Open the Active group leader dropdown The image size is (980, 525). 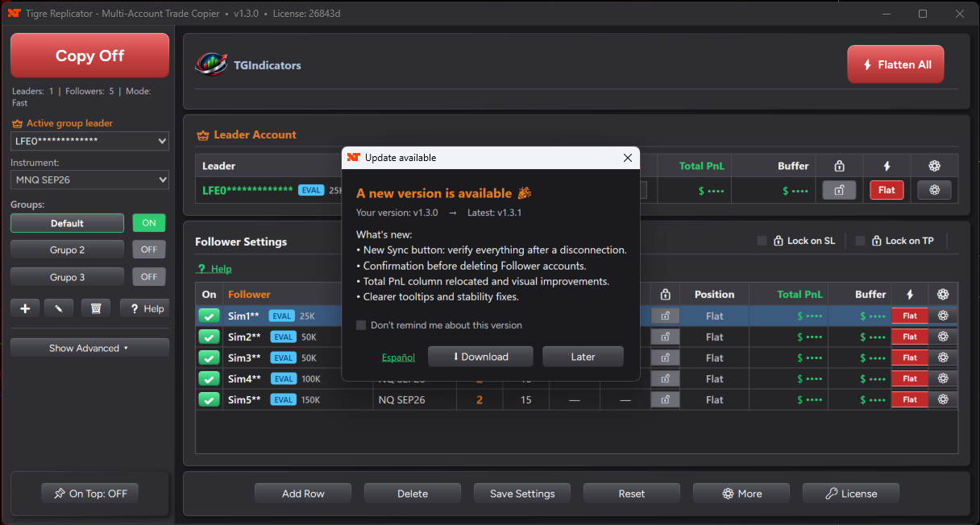[89, 141]
